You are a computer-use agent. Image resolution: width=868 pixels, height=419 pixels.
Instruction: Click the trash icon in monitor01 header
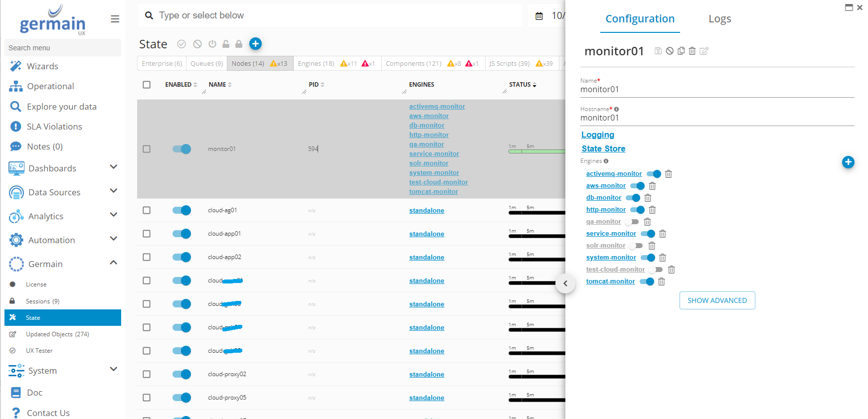click(692, 51)
